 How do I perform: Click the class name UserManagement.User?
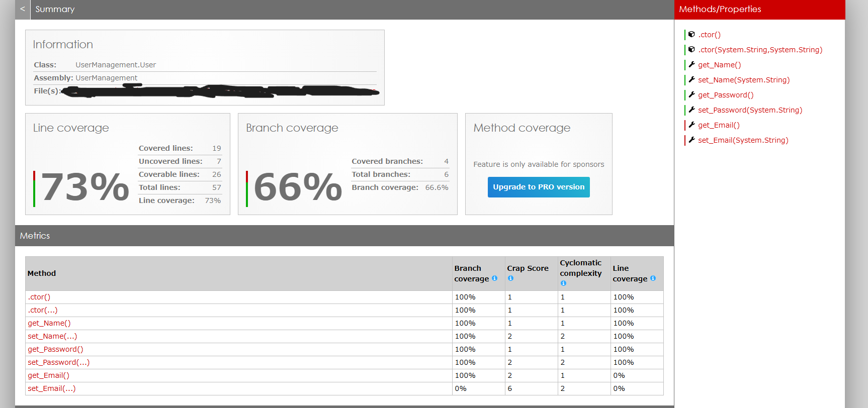tap(116, 65)
